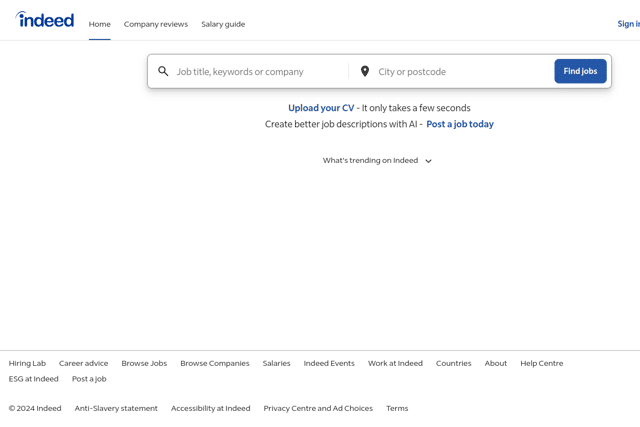640x427 pixels.
Task: Open Privacy Centre and Ad Choices
Action: click(318, 408)
